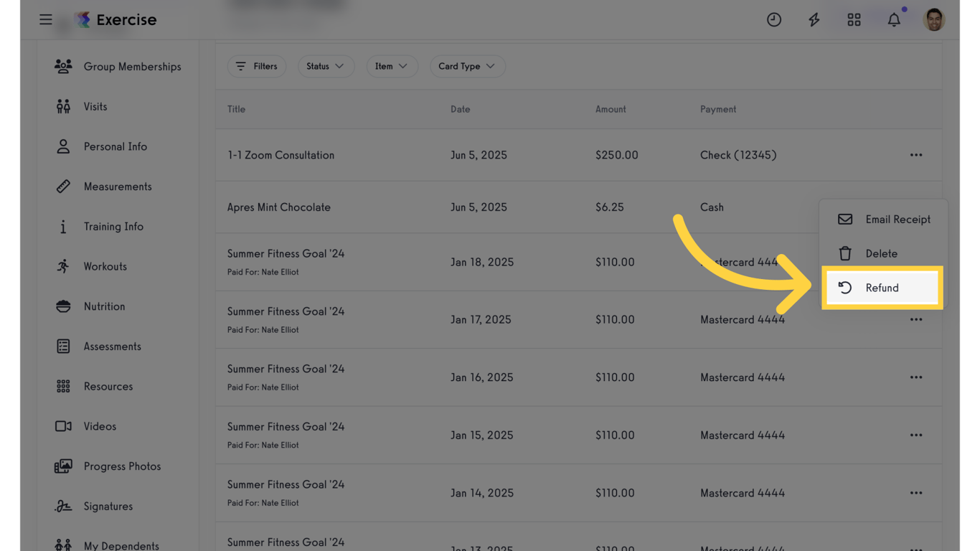Open the Visits section icon
This screenshot has width=980, height=551.
pos(63,106)
